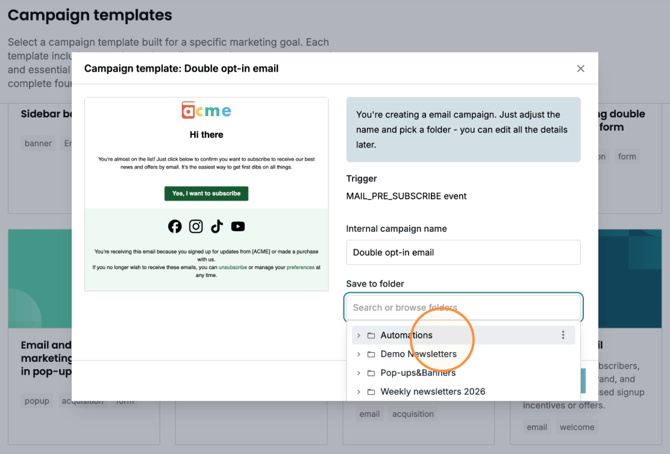This screenshot has width=670, height=454.
Task: Select the Pop-ups&Banners folder
Action: [463, 373]
